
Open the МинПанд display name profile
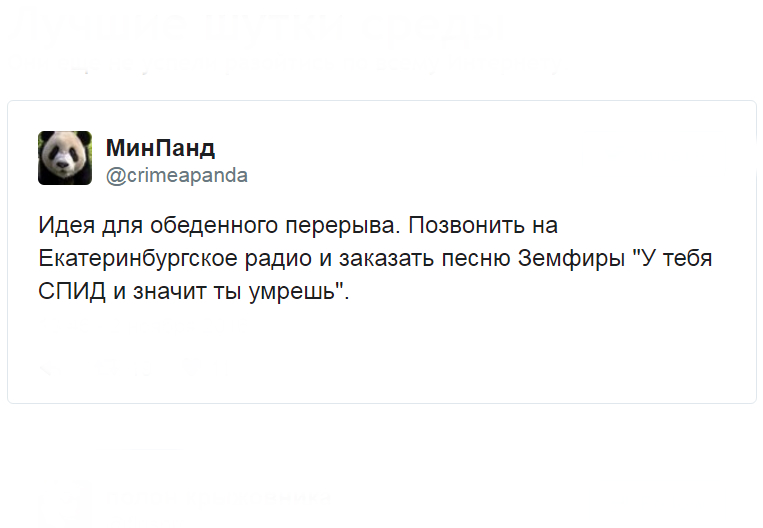(x=160, y=147)
